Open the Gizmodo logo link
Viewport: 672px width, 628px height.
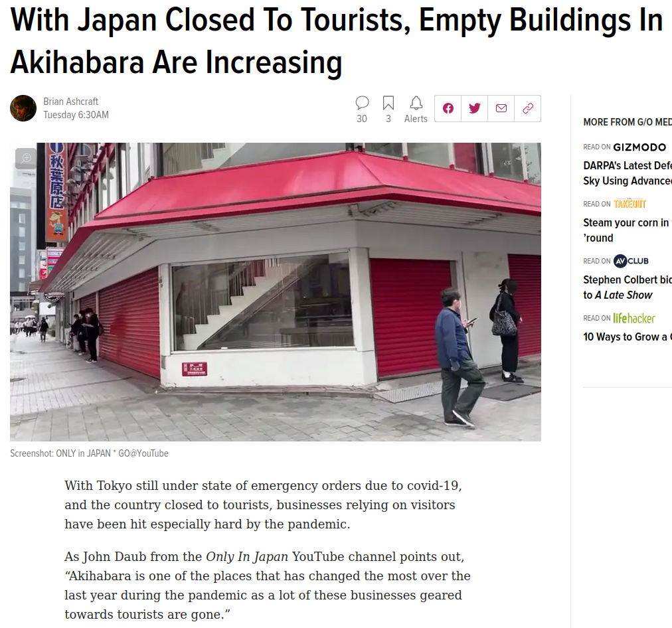click(x=639, y=147)
